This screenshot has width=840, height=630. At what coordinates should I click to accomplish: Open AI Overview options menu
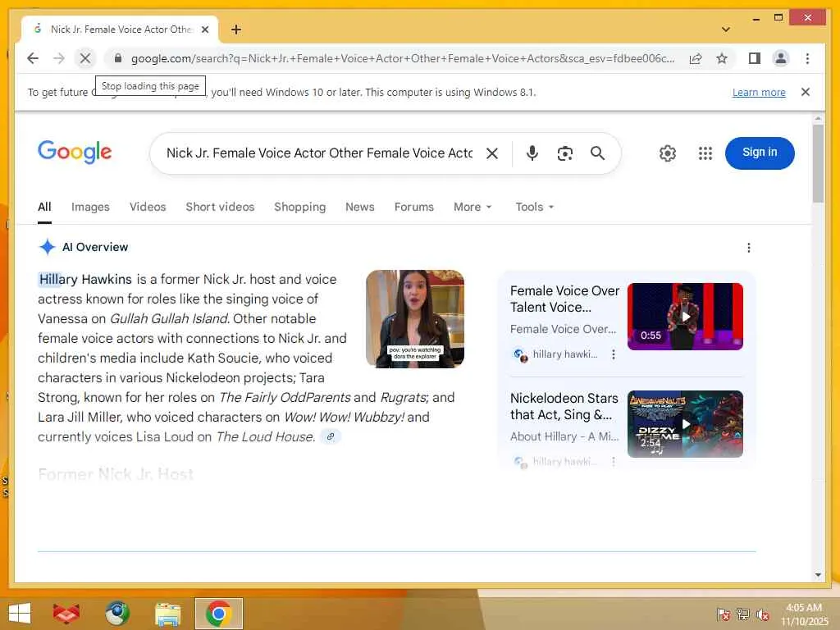pos(748,248)
